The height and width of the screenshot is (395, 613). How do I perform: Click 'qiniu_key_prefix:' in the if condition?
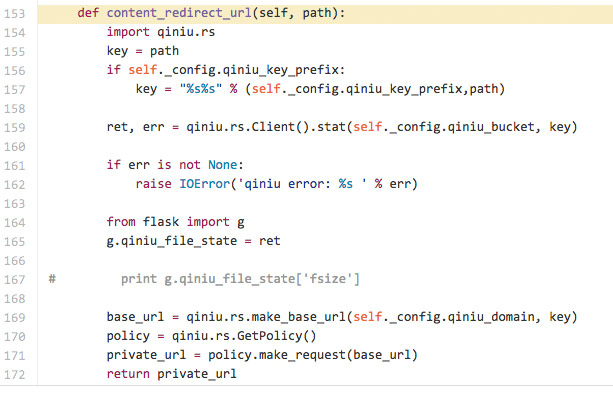click(x=284, y=70)
